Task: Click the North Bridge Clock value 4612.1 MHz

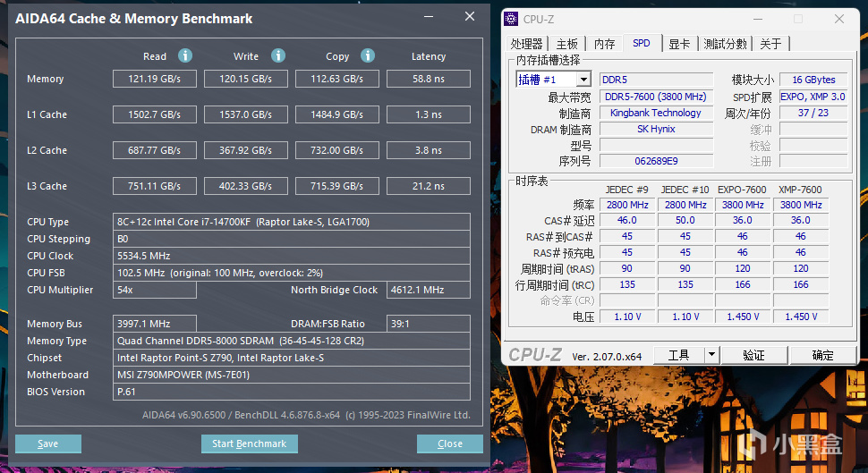Action: [429, 290]
